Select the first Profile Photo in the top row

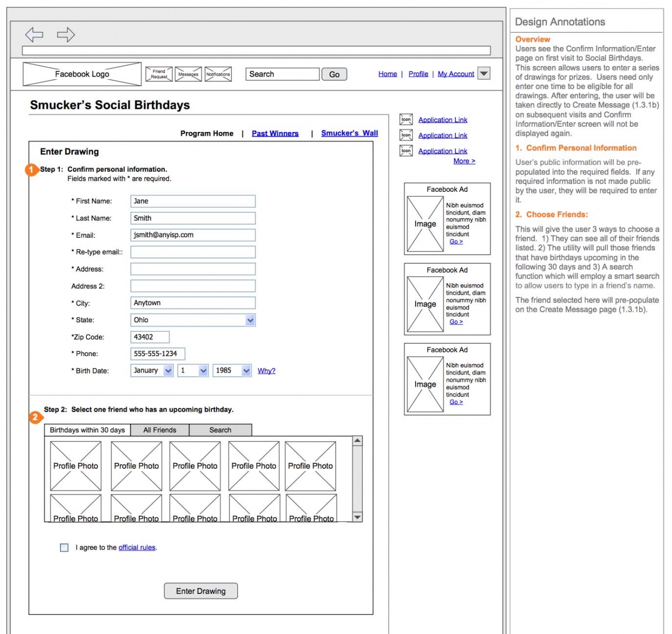tap(76, 466)
